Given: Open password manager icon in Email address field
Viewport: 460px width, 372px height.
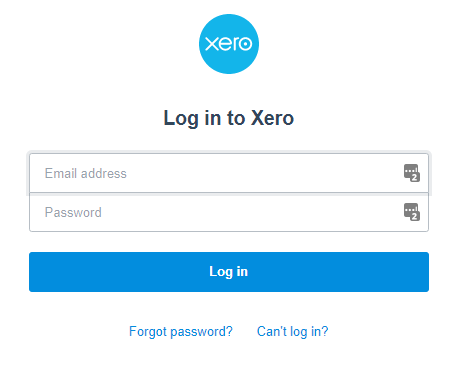Looking at the screenshot, I should tap(412, 173).
